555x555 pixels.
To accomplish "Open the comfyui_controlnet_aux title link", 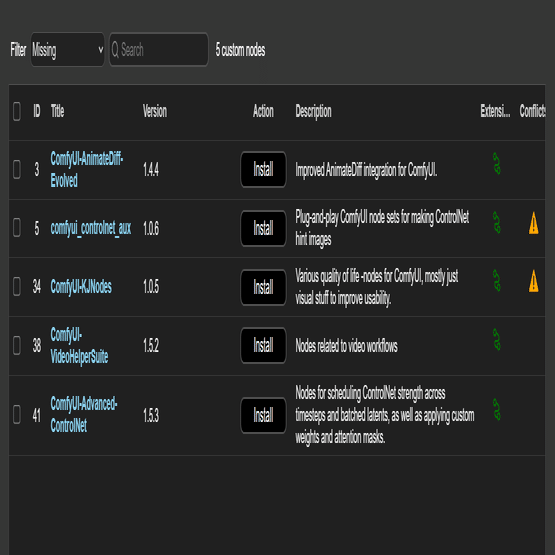I will [x=91, y=228].
